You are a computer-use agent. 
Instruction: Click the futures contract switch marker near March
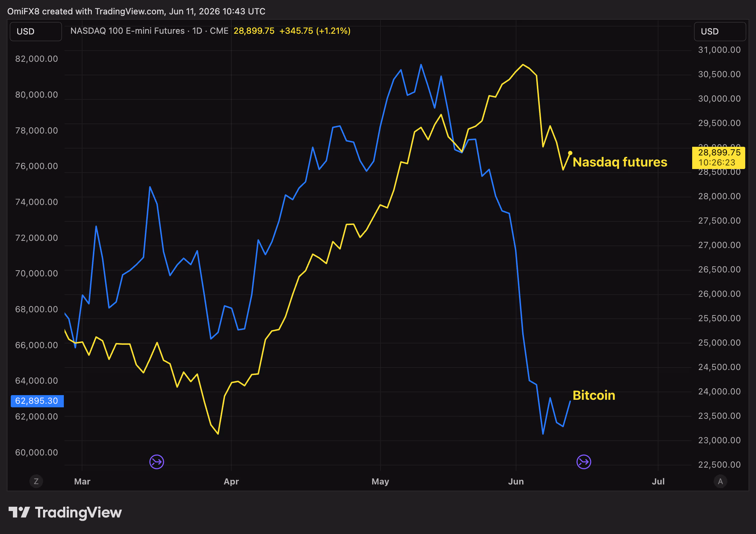157,462
